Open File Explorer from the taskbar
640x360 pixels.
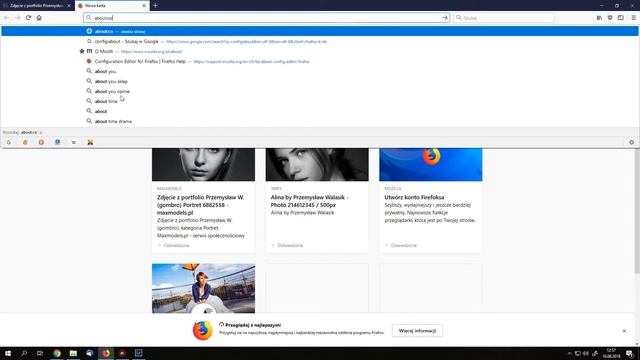click(73, 353)
